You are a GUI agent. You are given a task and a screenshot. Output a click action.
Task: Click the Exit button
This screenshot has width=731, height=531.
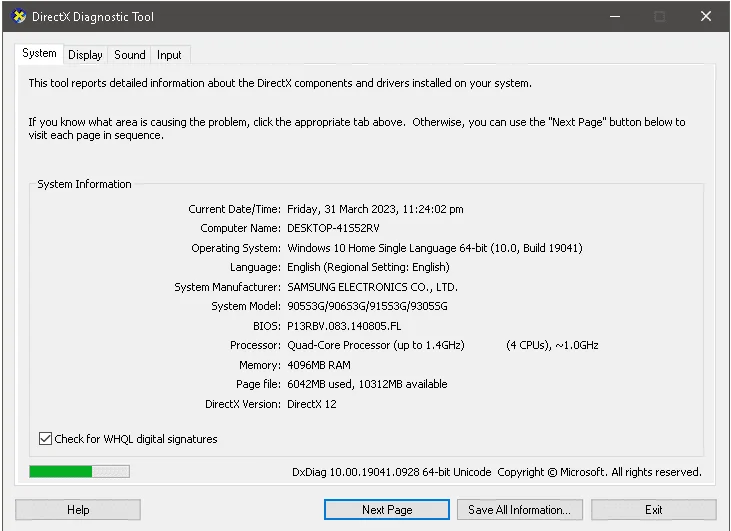click(x=654, y=510)
